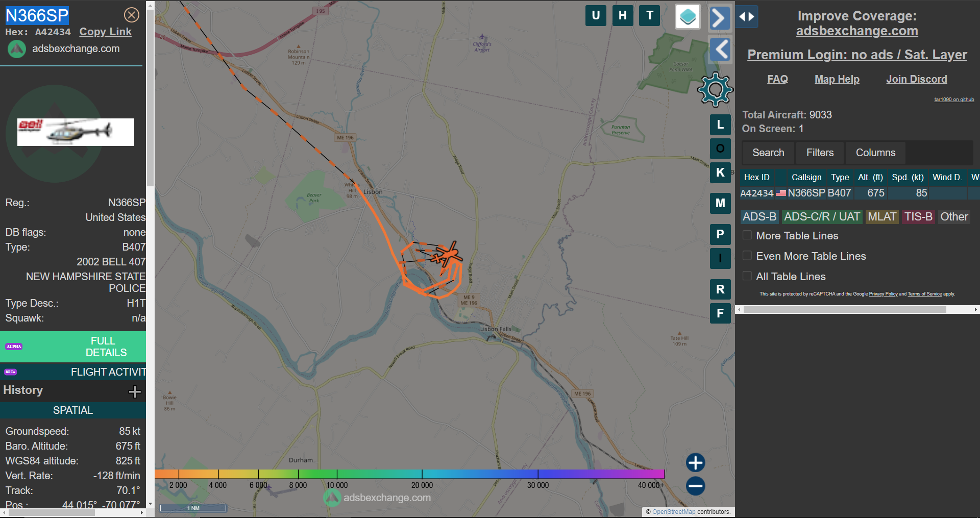Zoom out with the minus button
Screen dimensions: 980x518
695,486
